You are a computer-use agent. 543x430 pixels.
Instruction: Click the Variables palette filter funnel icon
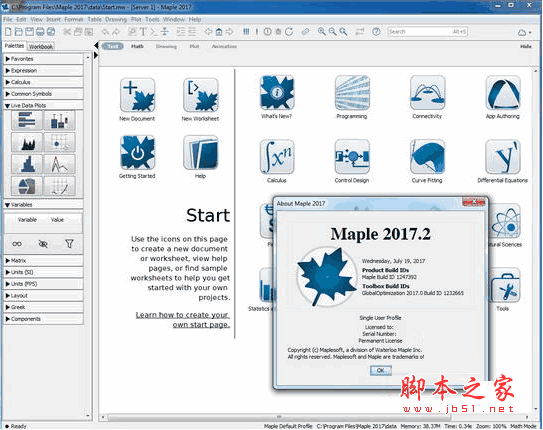(69, 244)
